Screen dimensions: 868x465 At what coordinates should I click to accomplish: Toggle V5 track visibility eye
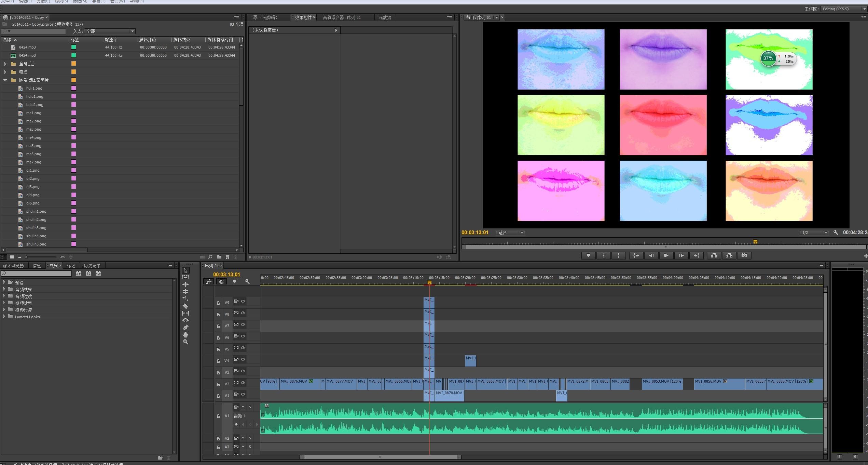pyautogui.click(x=243, y=348)
